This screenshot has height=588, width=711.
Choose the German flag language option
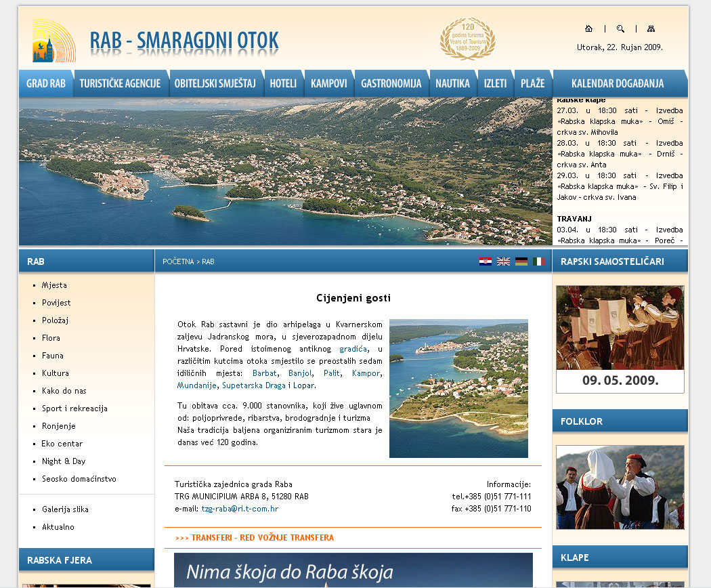tap(521, 261)
